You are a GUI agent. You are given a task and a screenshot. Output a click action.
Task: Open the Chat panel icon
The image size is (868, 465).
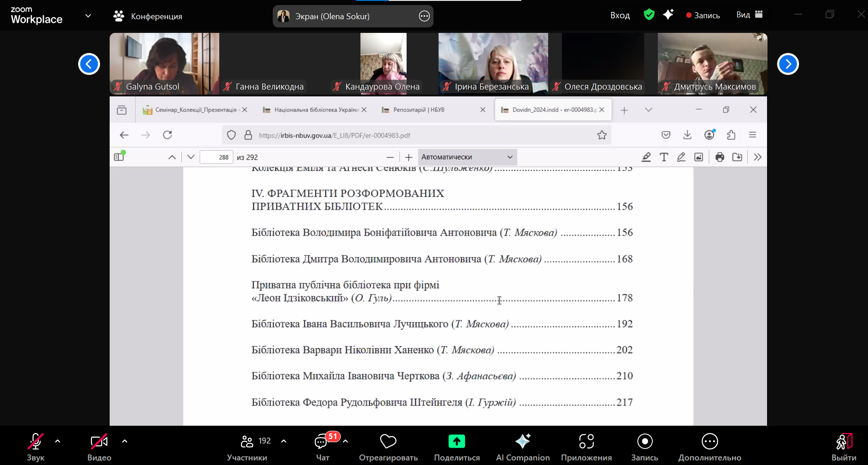point(322,441)
